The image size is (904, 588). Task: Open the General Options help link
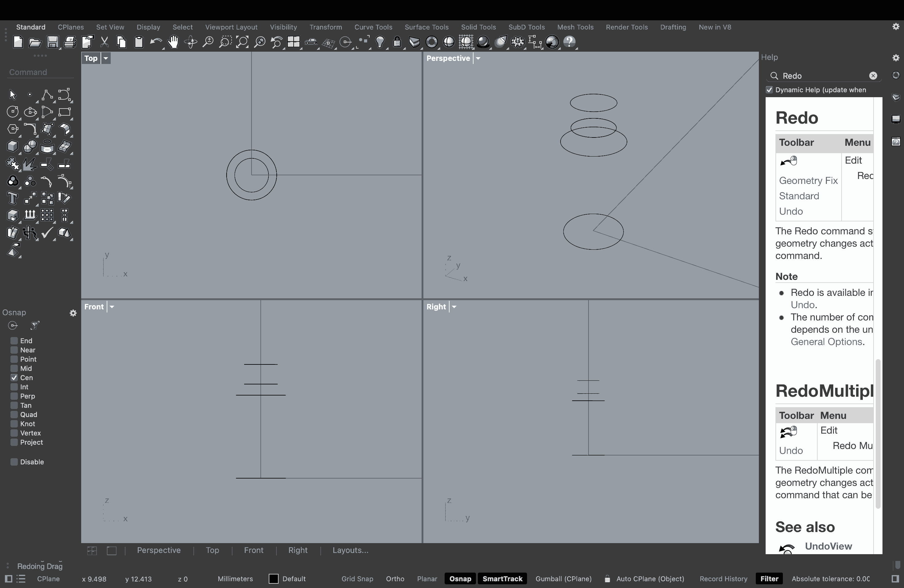[x=827, y=342]
